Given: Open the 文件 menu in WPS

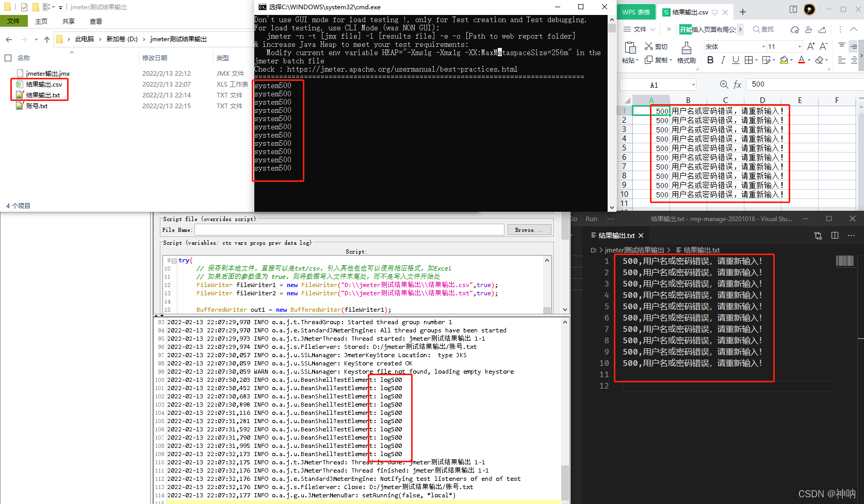Looking at the screenshot, I should 639,29.
